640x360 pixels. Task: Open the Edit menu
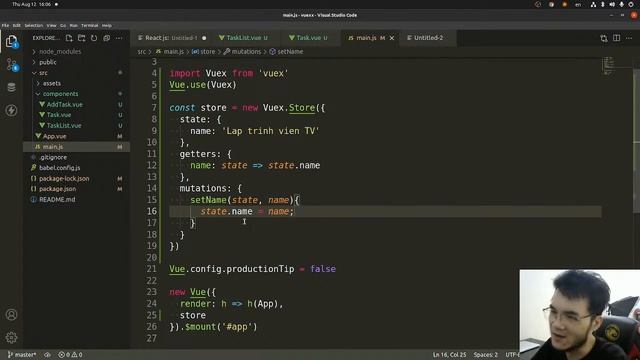tap(16, 25)
